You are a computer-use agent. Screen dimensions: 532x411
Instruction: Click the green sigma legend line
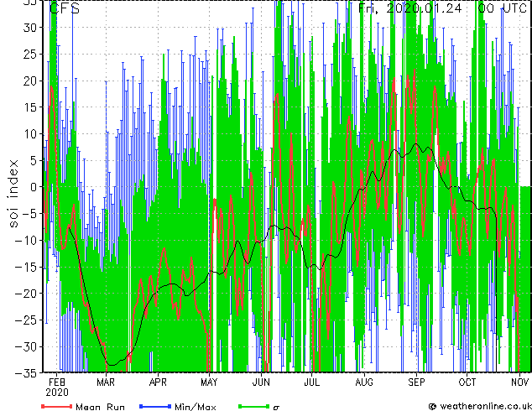click(x=253, y=406)
